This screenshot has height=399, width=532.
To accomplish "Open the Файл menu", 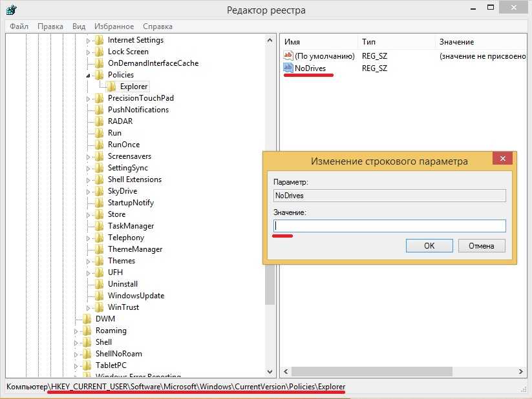I will click(19, 26).
